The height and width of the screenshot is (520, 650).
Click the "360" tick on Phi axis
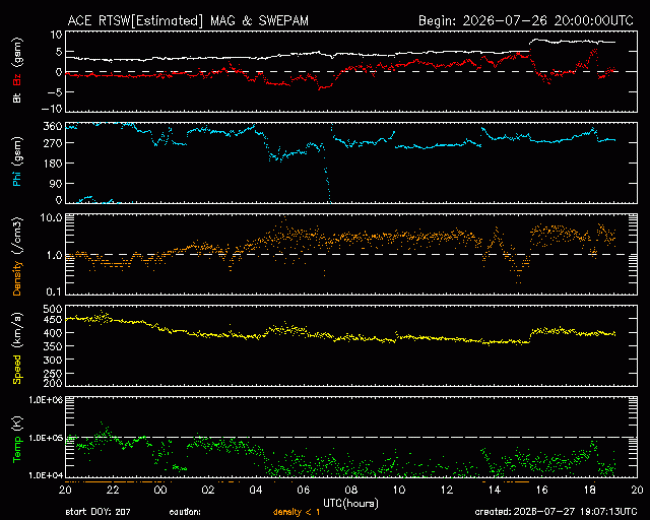53,126
